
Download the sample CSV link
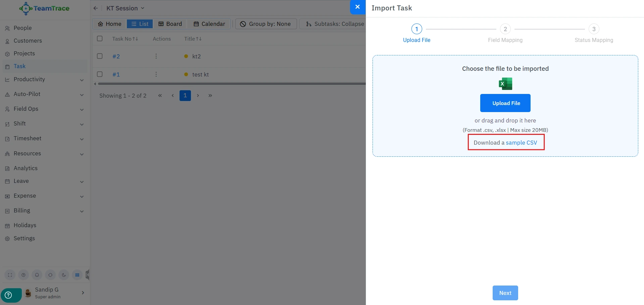(x=521, y=143)
